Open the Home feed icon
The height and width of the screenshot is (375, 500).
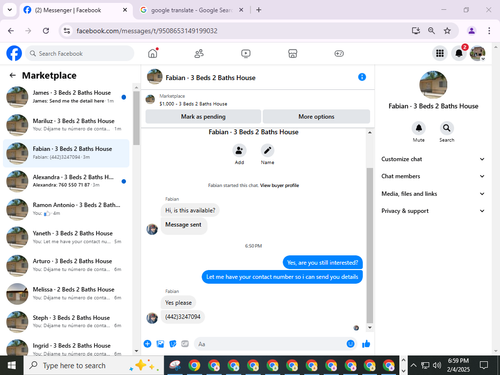[153, 53]
